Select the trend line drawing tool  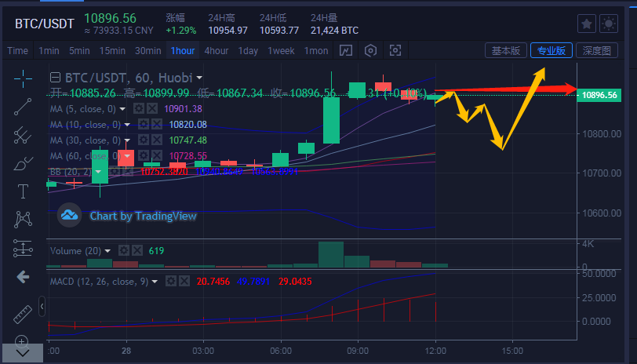23,107
